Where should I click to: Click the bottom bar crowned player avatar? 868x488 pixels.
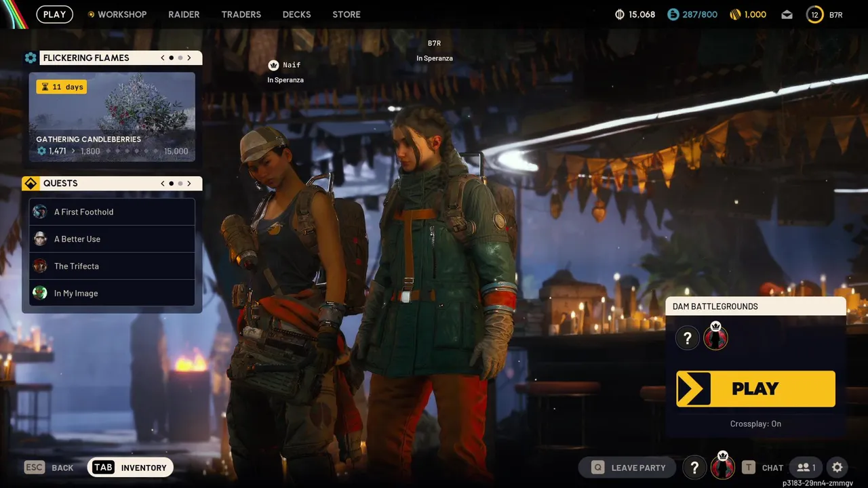pos(723,466)
